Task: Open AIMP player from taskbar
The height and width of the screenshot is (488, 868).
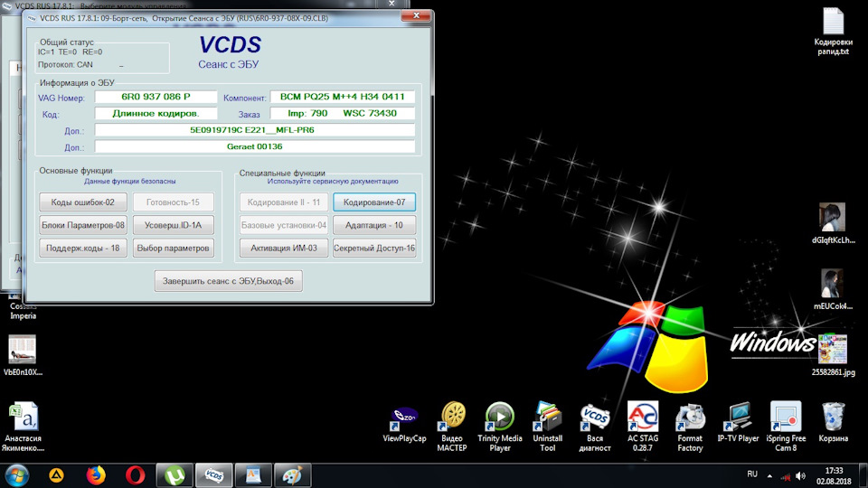Action: (x=56, y=475)
